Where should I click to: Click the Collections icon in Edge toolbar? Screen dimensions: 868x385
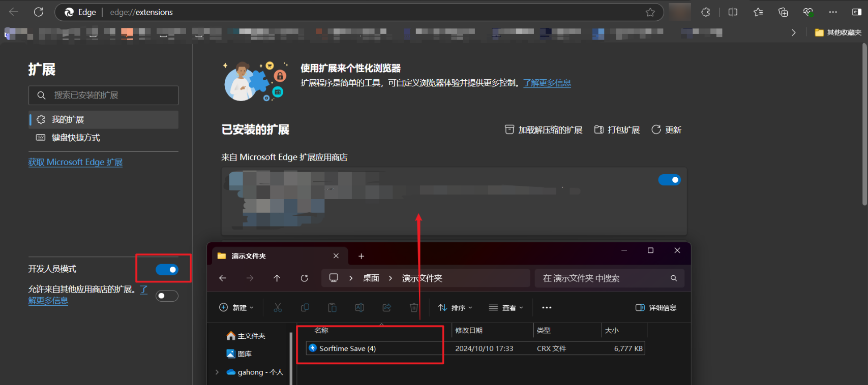coord(783,12)
